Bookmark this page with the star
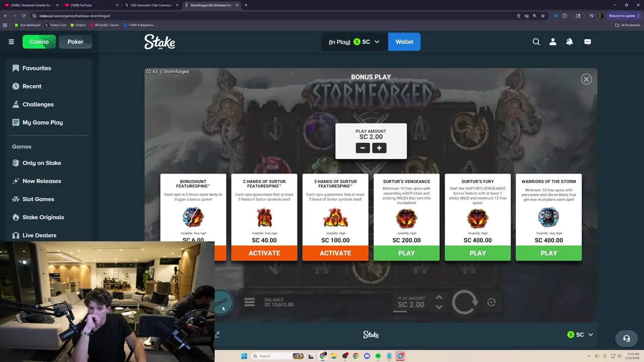 (543, 16)
